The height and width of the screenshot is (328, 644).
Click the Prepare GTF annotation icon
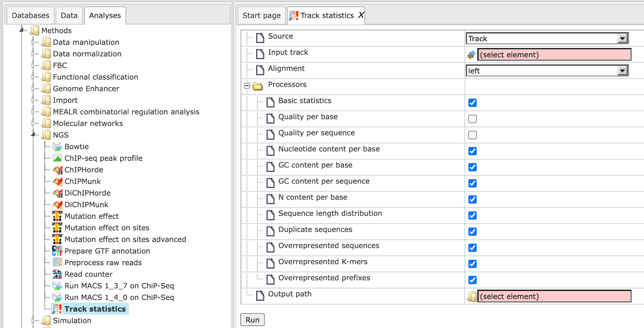click(x=58, y=251)
